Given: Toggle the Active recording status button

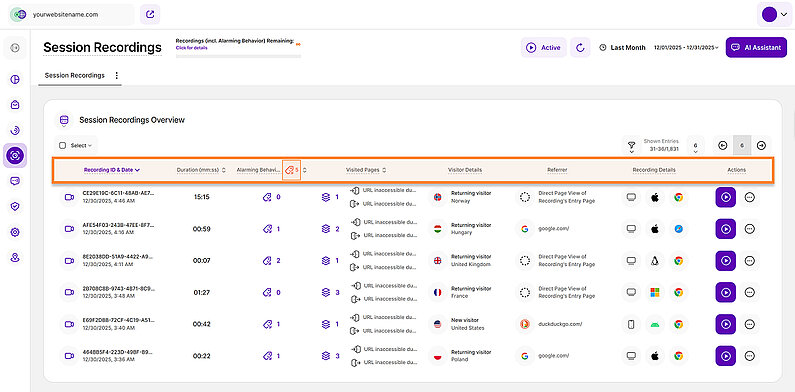Looking at the screenshot, I should tap(544, 48).
